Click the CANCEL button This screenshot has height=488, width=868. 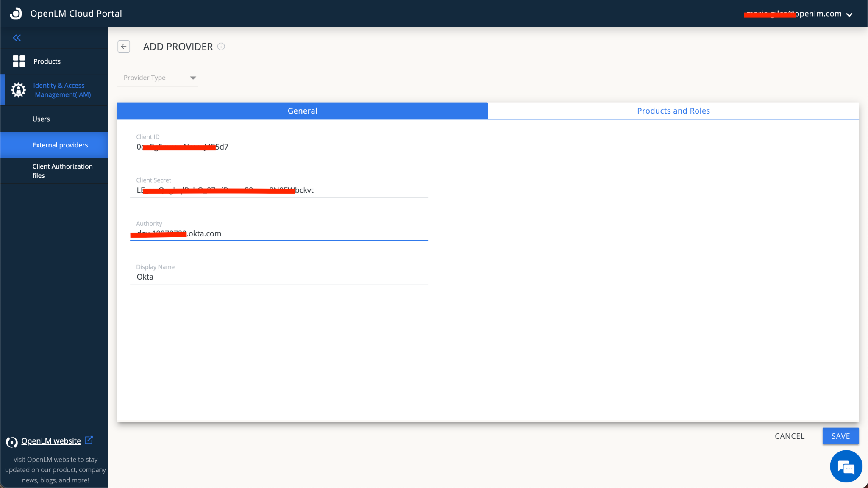pyautogui.click(x=789, y=436)
